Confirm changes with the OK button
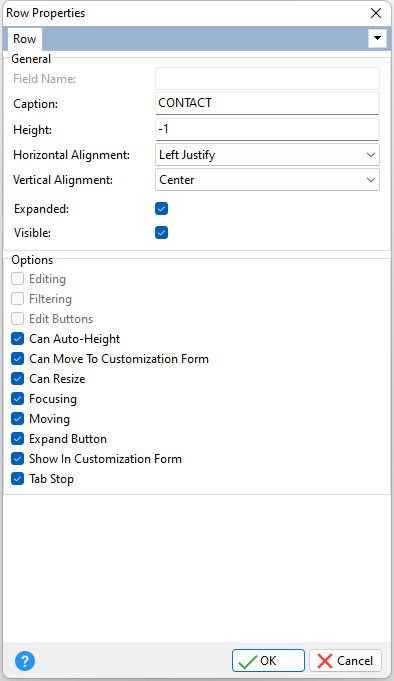This screenshot has width=394, height=681. coord(268,661)
